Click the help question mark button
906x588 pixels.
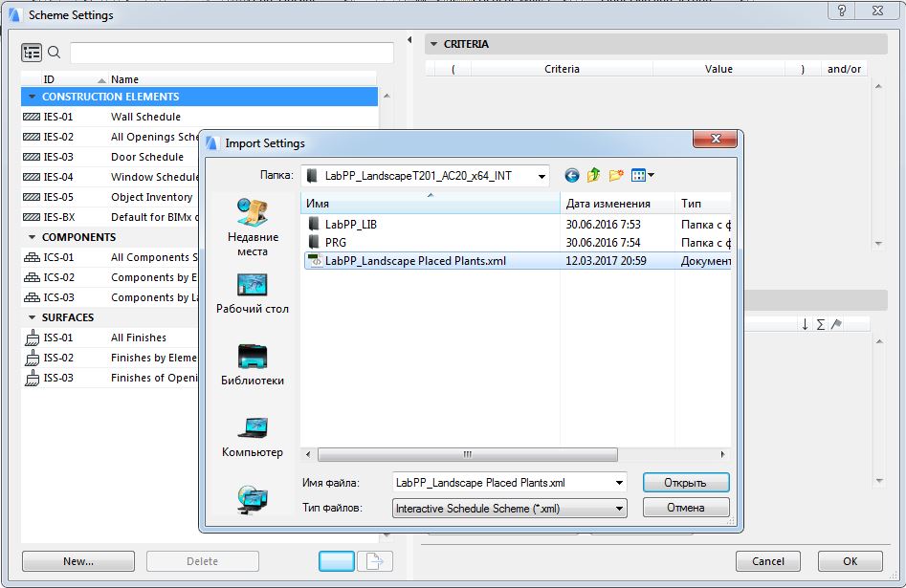pos(842,11)
